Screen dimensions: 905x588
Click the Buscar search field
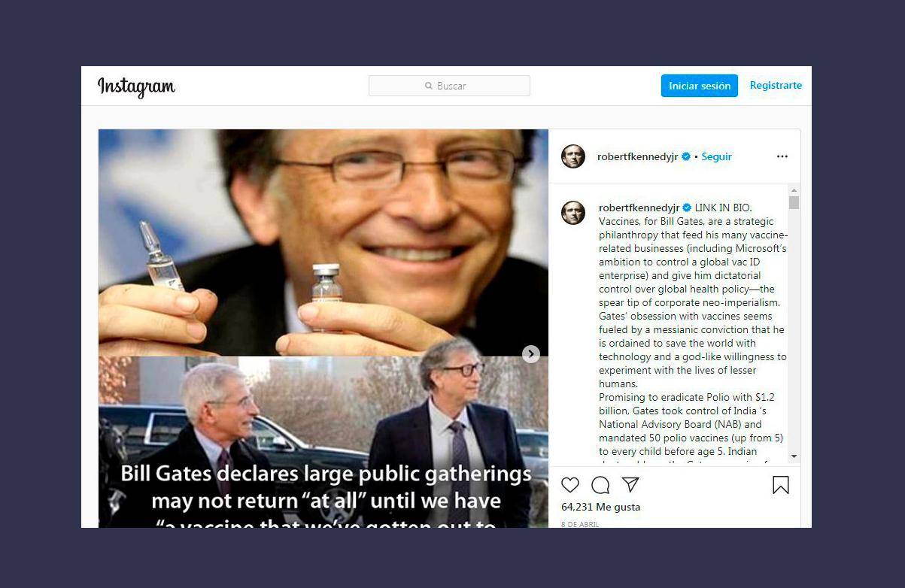click(x=449, y=86)
